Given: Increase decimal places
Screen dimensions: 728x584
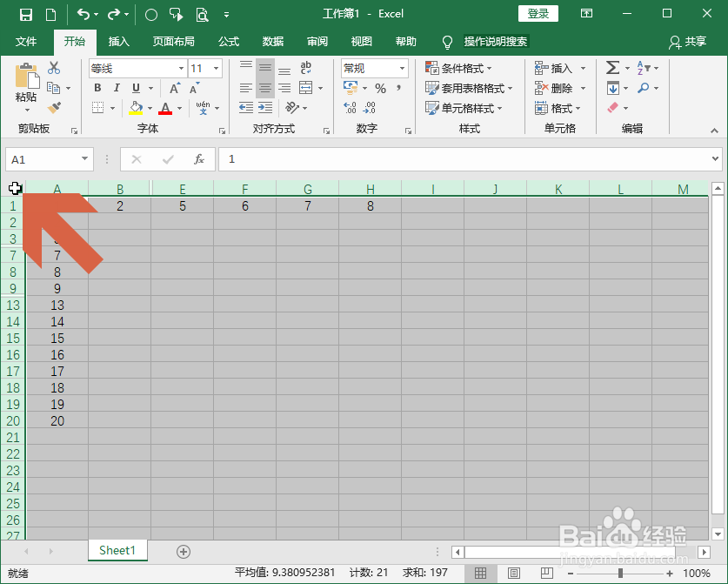Looking at the screenshot, I should pyautogui.click(x=350, y=108).
